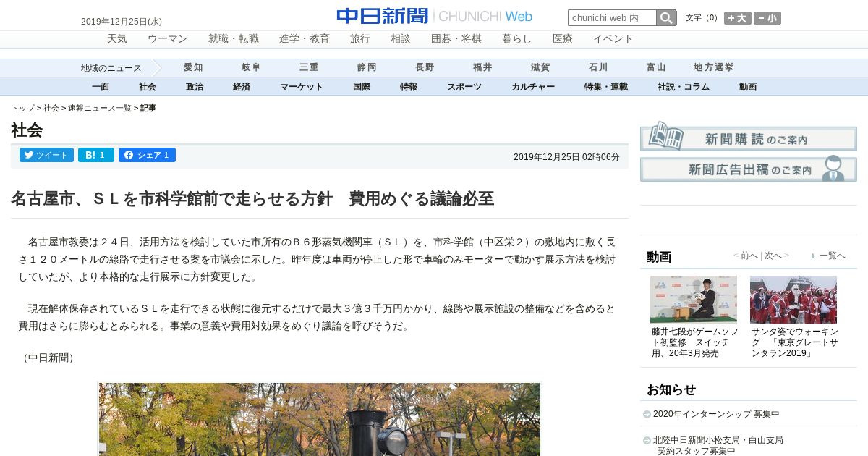Open the 暮らし section
This screenshot has width=868, height=456.
point(517,39)
